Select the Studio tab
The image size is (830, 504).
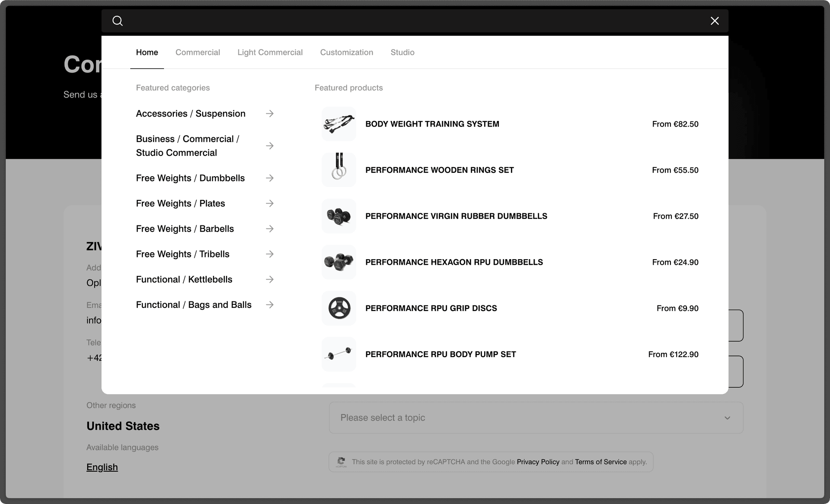click(402, 52)
